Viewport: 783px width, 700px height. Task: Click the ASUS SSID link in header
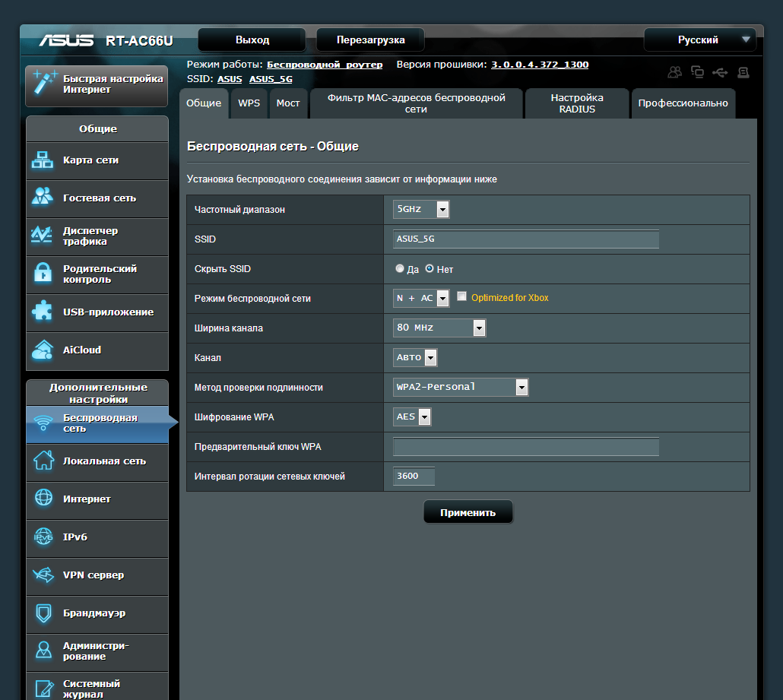point(230,79)
